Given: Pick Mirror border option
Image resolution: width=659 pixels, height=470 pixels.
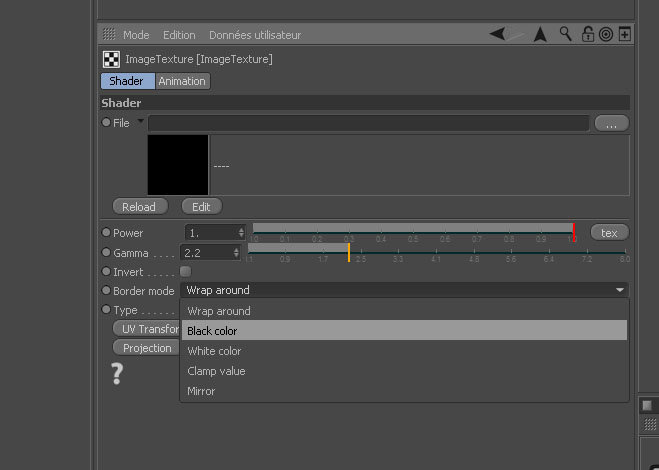Looking at the screenshot, I should [404, 391].
